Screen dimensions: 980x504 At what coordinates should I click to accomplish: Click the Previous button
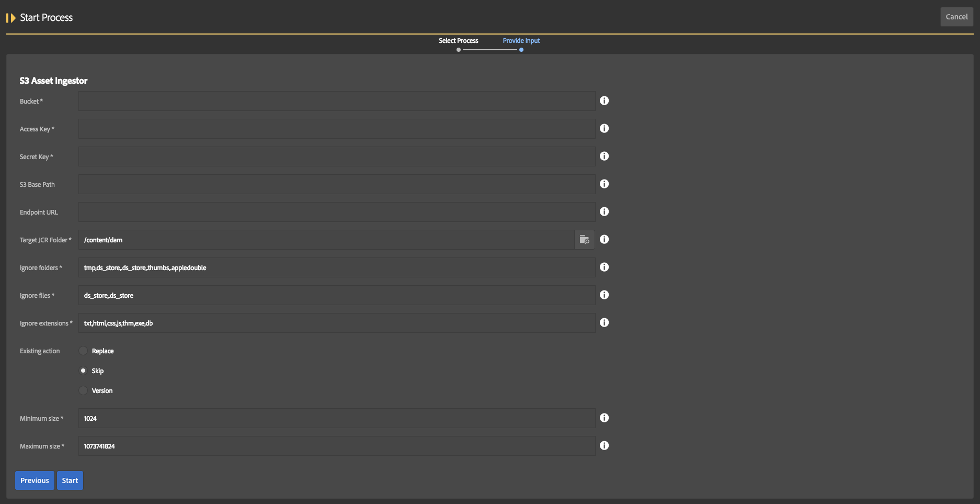(34, 480)
